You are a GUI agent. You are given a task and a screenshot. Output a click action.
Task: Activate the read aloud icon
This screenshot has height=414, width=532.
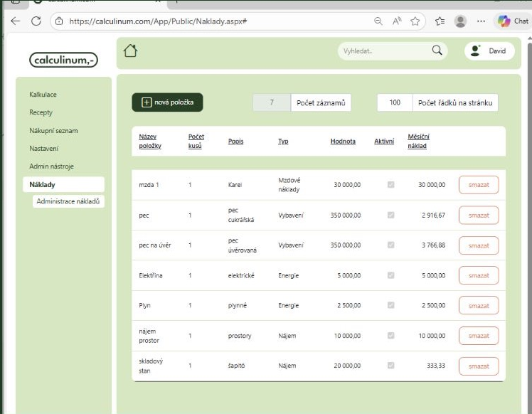(397, 21)
